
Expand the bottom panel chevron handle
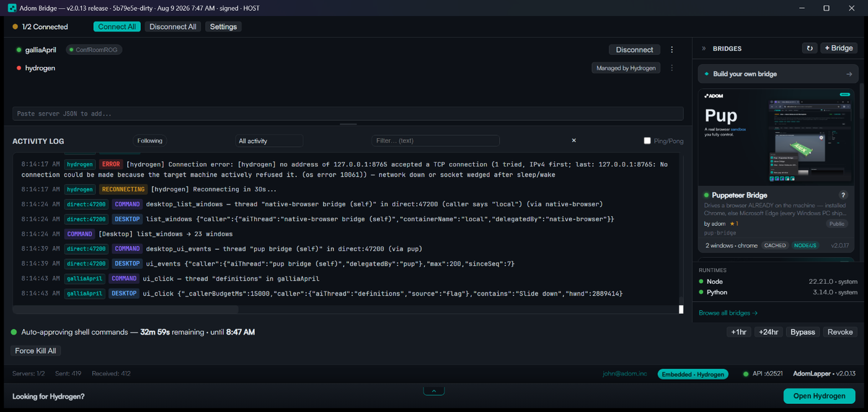tap(434, 391)
